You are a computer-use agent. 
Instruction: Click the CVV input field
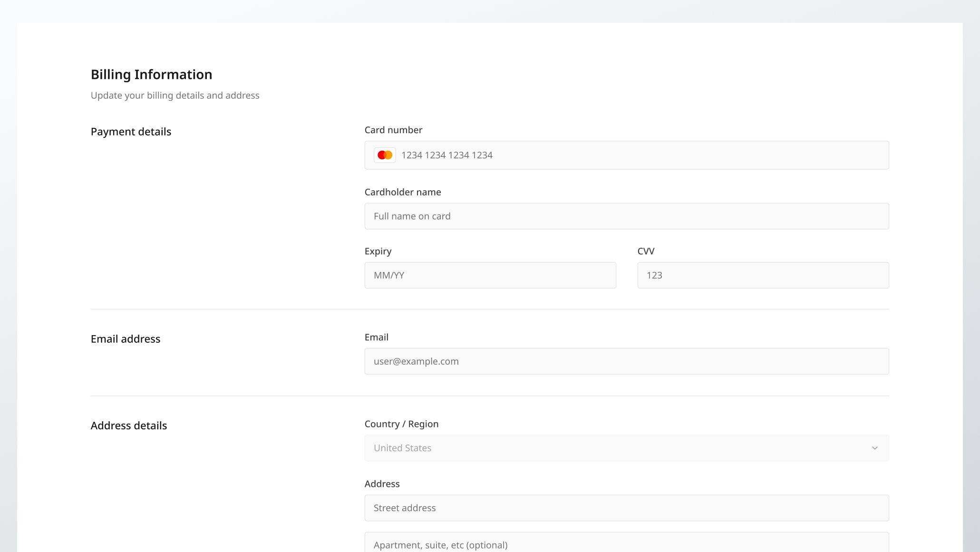763,275
